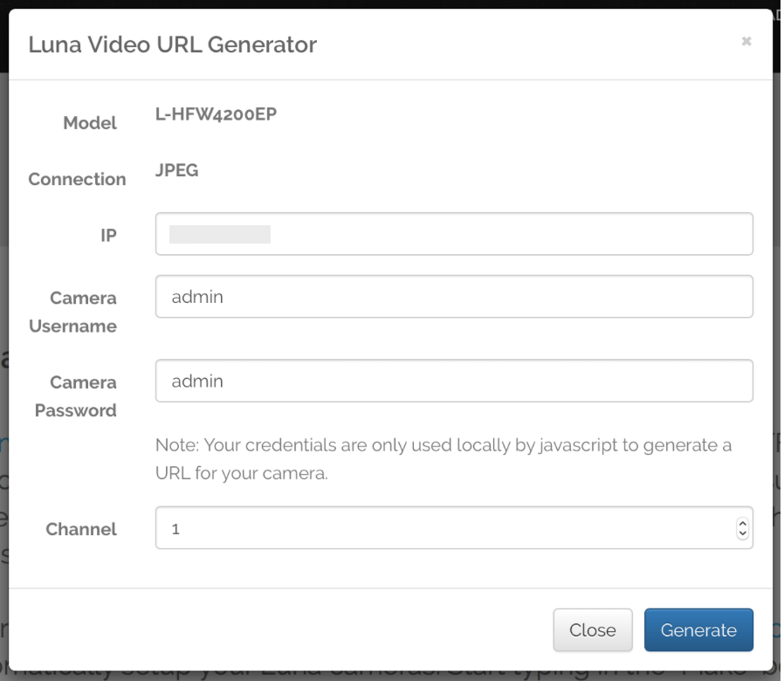
Task: Dismiss the dialog with the X icon
Action: [x=746, y=41]
